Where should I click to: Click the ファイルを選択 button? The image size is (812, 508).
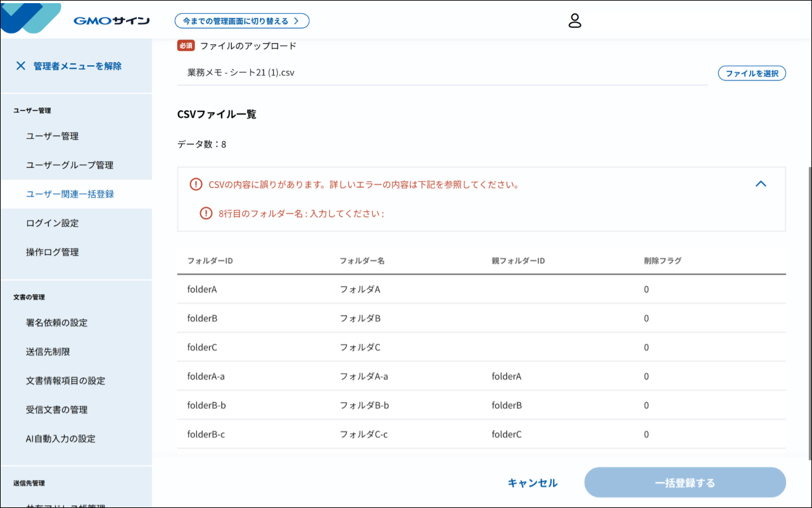(751, 73)
